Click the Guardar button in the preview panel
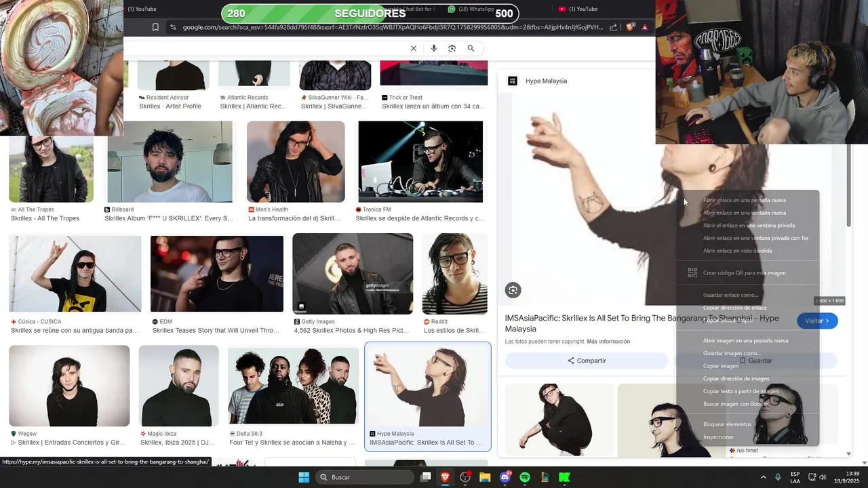Screen dimensions: 868x488 [756, 361]
